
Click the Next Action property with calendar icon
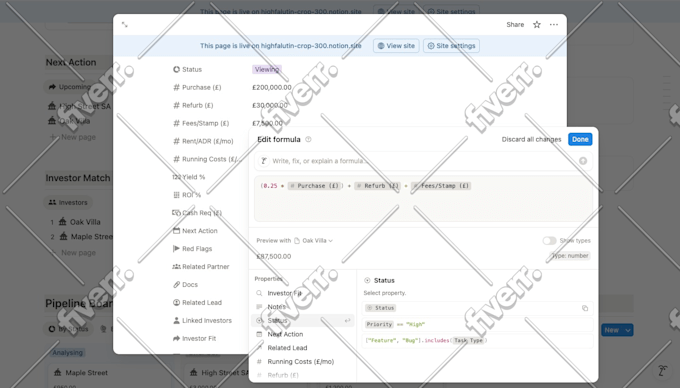195,231
